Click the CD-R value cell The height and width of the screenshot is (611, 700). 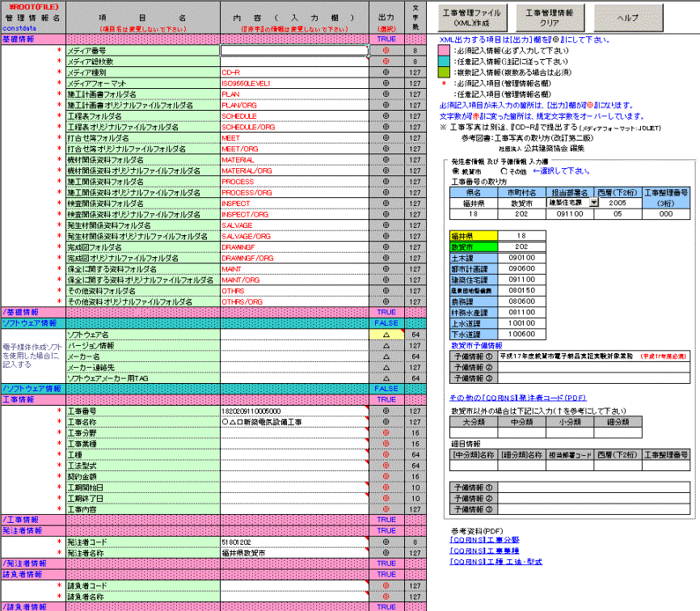pyautogui.click(x=295, y=72)
